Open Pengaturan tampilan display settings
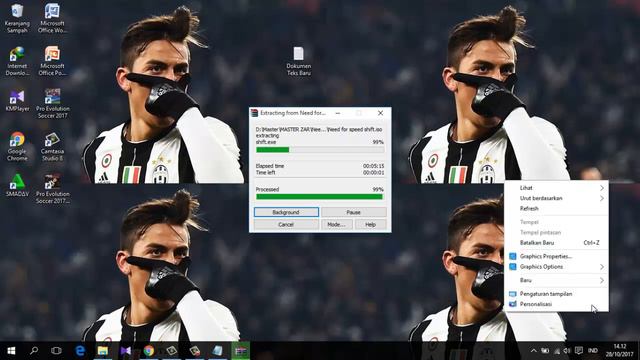 (556, 294)
